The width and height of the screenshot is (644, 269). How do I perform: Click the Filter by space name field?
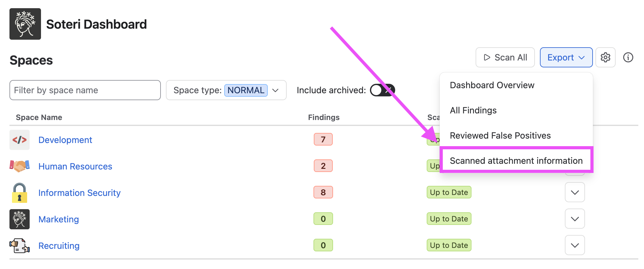[85, 90]
